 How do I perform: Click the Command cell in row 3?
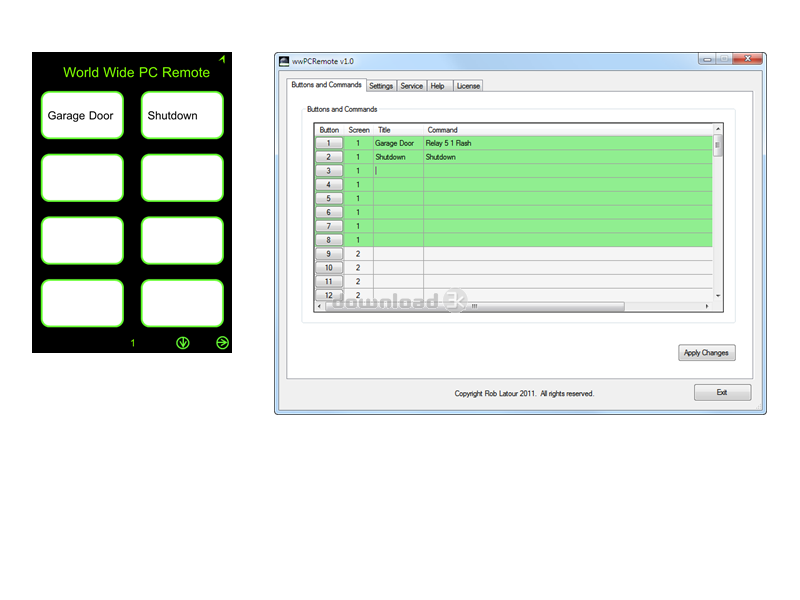point(568,170)
